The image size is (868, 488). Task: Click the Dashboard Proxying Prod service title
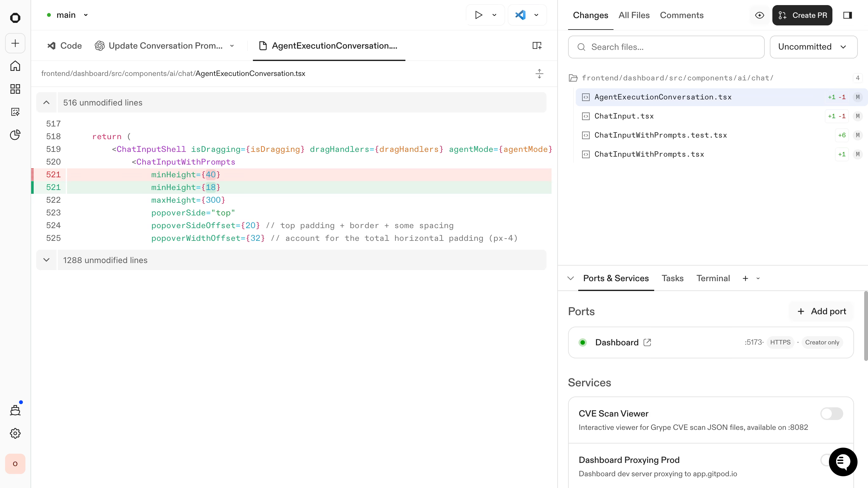click(629, 460)
